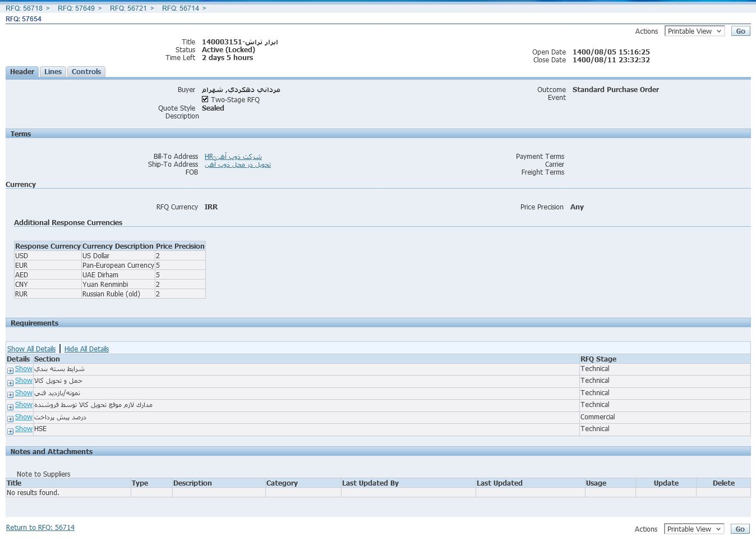Open the Bill-To Address HR link

(x=233, y=157)
